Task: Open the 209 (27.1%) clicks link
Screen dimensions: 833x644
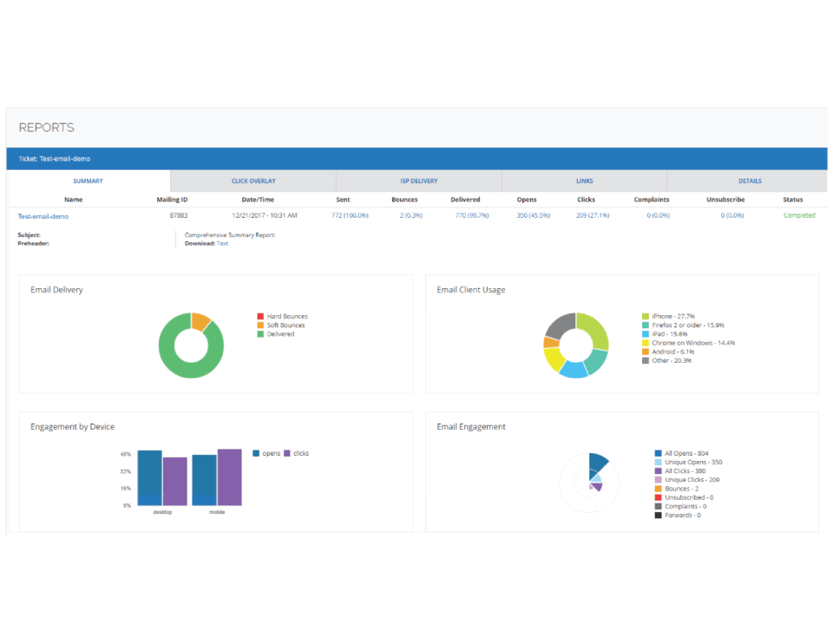Action: (593, 215)
